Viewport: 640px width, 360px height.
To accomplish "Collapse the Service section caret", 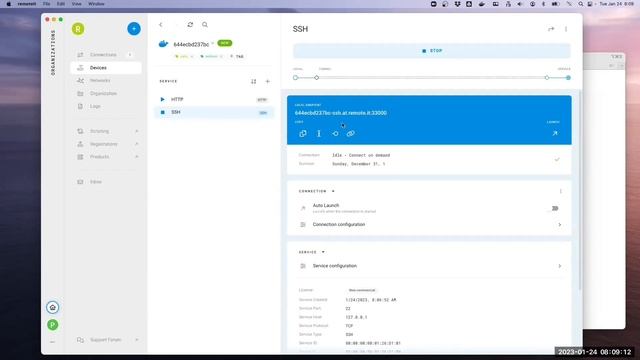I will (x=323, y=252).
